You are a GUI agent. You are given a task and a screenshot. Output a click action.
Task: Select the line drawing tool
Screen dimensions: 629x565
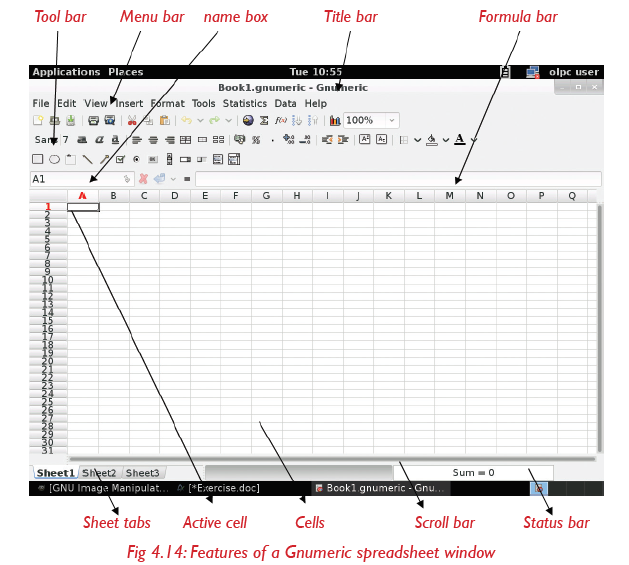tap(87, 160)
